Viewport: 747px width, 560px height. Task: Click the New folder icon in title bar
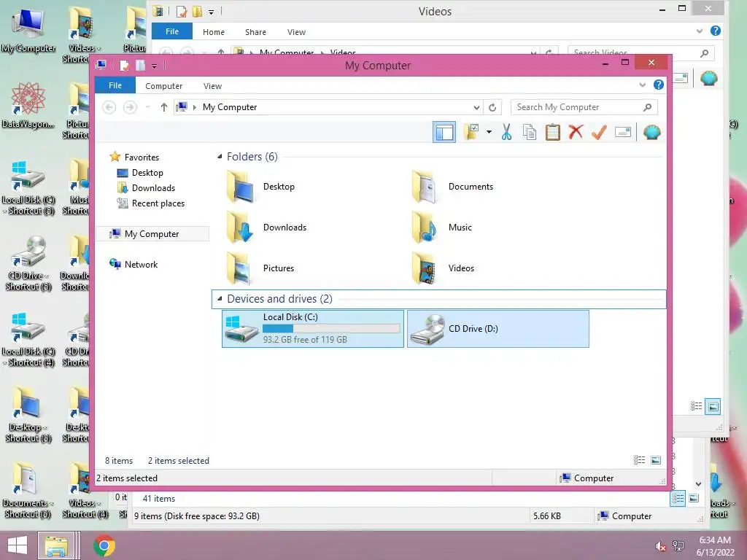[x=140, y=65]
